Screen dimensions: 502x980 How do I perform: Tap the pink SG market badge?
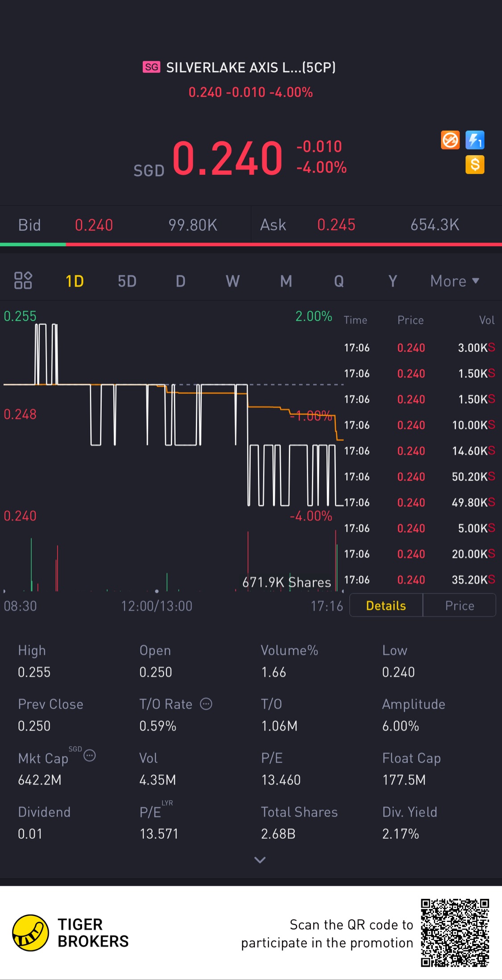pos(151,67)
